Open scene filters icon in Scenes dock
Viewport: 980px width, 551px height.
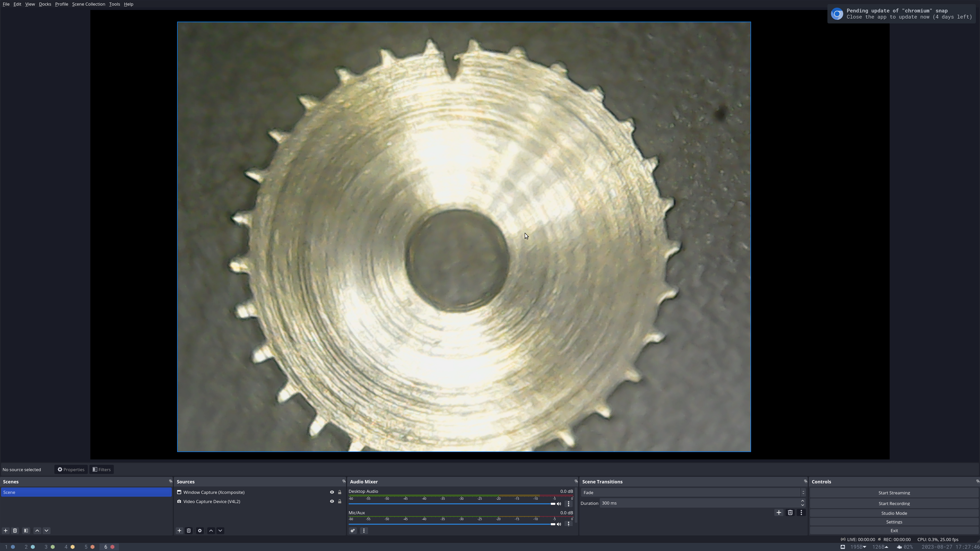pyautogui.click(x=26, y=531)
